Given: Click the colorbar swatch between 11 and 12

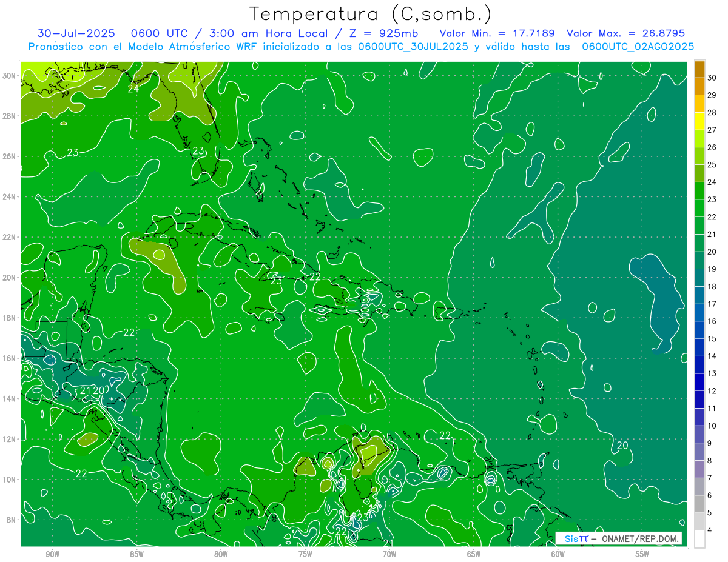Looking at the screenshot, I should (x=699, y=400).
